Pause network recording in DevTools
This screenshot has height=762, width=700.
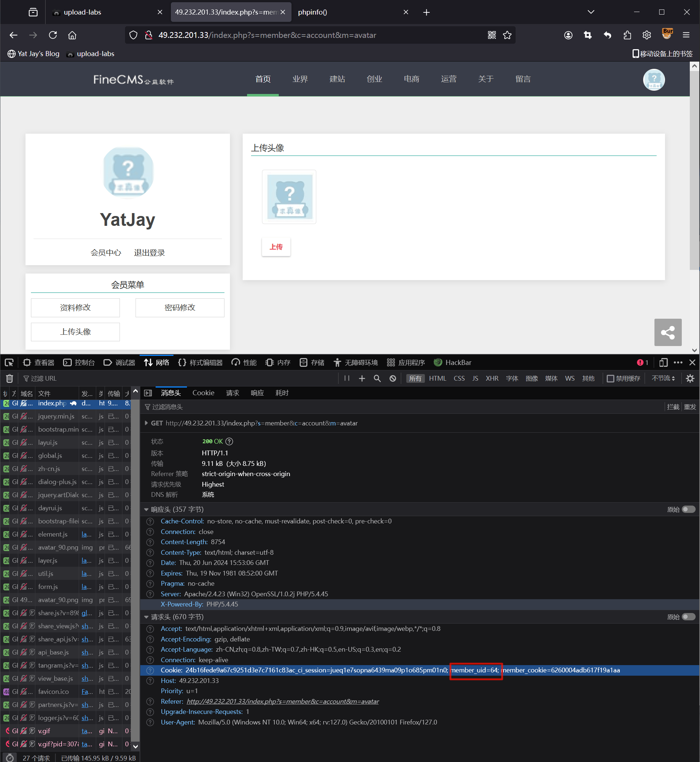click(347, 378)
